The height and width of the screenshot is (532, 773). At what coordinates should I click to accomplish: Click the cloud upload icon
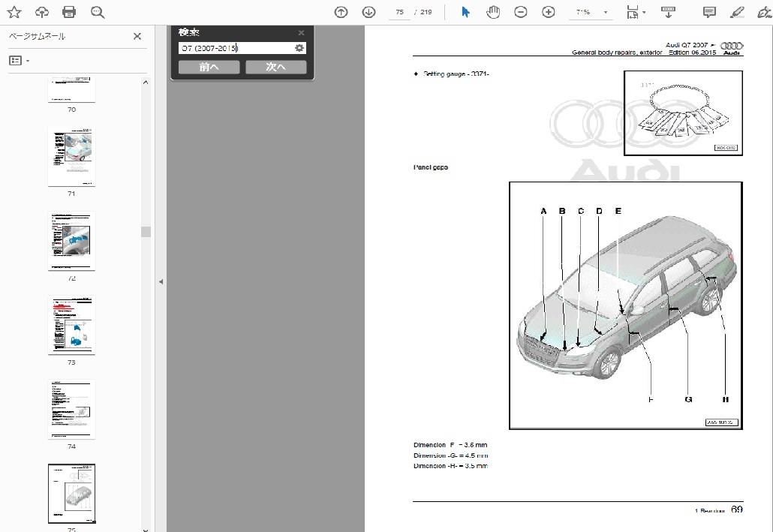tap(42, 12)
